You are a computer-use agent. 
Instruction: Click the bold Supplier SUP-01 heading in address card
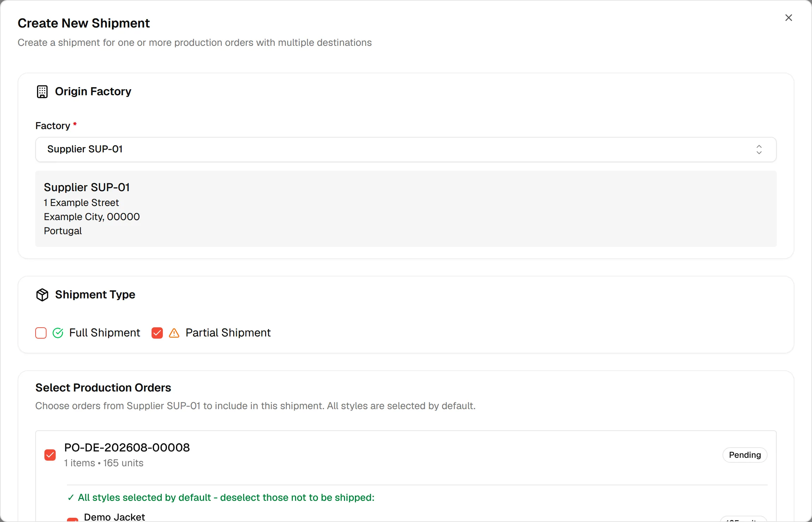pos(87,187)
